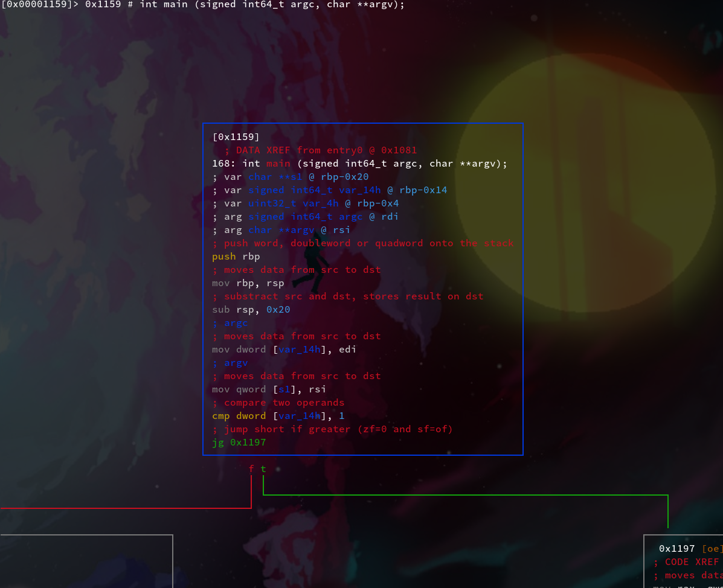Click the green 't' true branch label
The image size is (723, 588).
pyautogui.click(x=263, y=469)
